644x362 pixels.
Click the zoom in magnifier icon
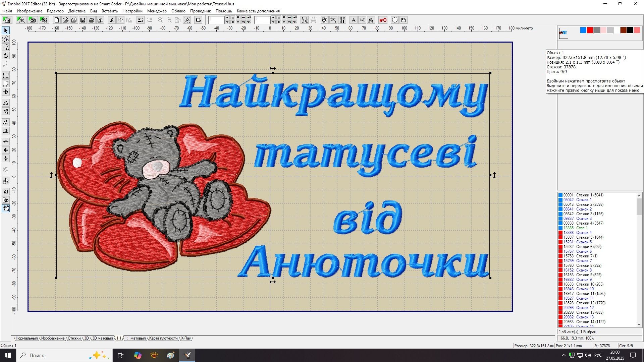(160, 20)
